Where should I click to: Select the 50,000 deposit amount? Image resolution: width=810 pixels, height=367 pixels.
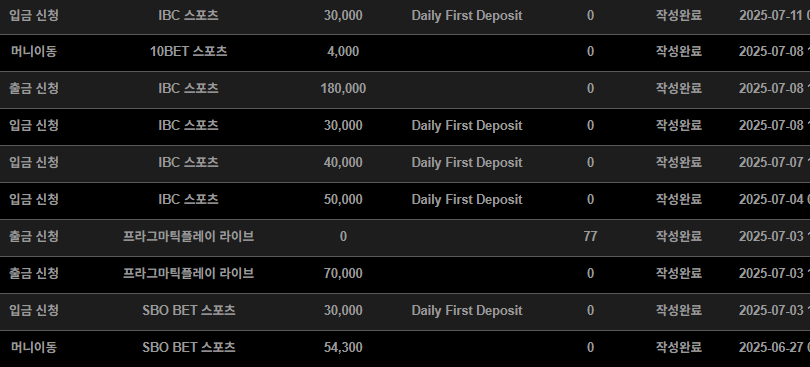pyautogui.click(x=343, y=200)
